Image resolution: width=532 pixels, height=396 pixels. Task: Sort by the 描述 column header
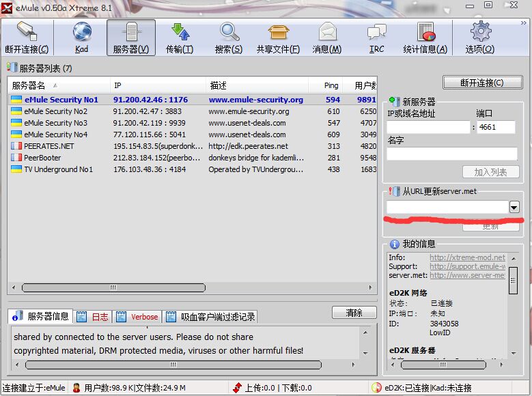tap(257, 85)
